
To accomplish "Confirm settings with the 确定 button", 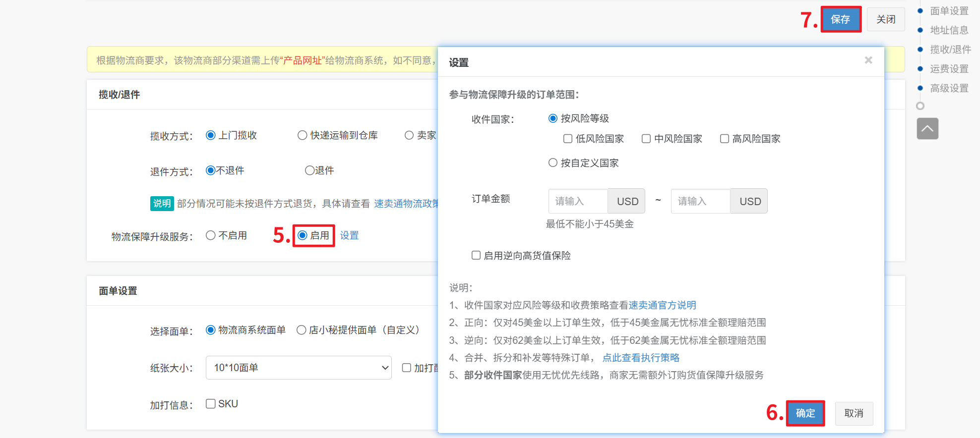I will [x=805, y=413].
